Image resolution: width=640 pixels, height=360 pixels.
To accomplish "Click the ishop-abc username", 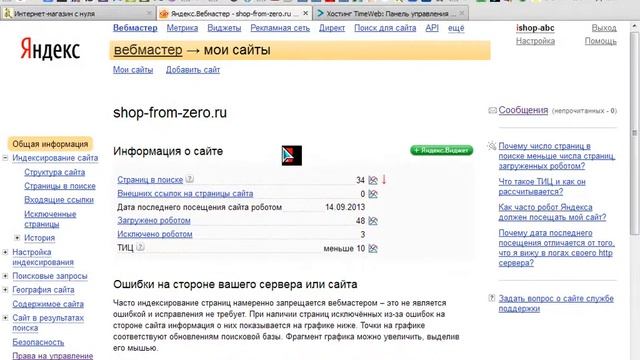I will (535, 28).
